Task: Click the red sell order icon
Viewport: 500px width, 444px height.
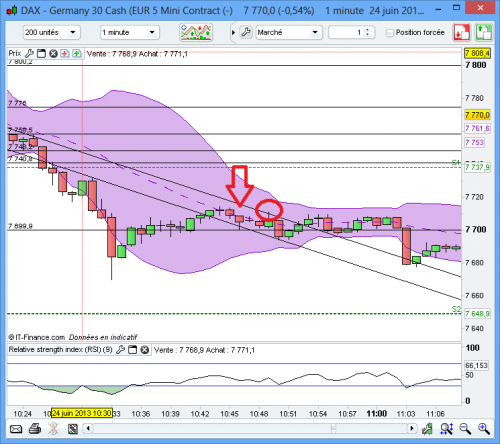Action: (462, 32)
